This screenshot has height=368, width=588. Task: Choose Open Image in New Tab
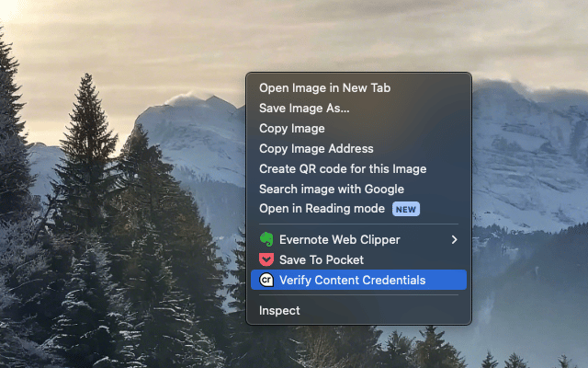coord(324,88)
